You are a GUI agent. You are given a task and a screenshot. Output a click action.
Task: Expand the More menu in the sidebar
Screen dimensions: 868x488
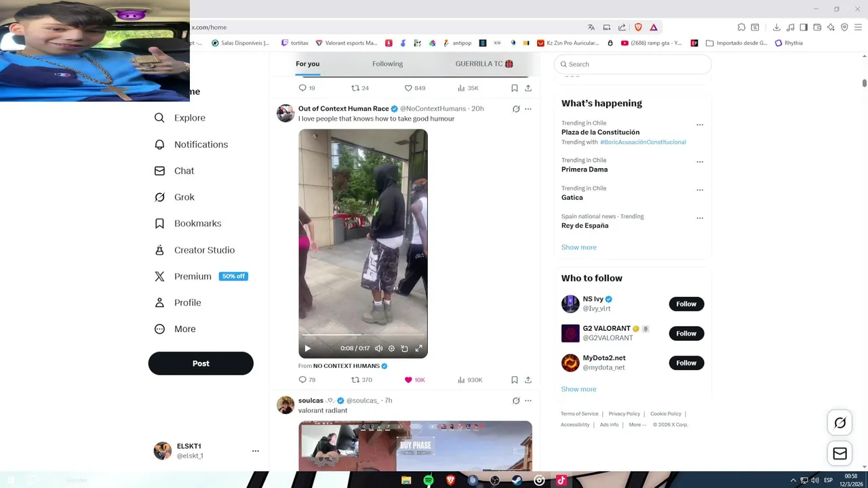click(175, 329)
